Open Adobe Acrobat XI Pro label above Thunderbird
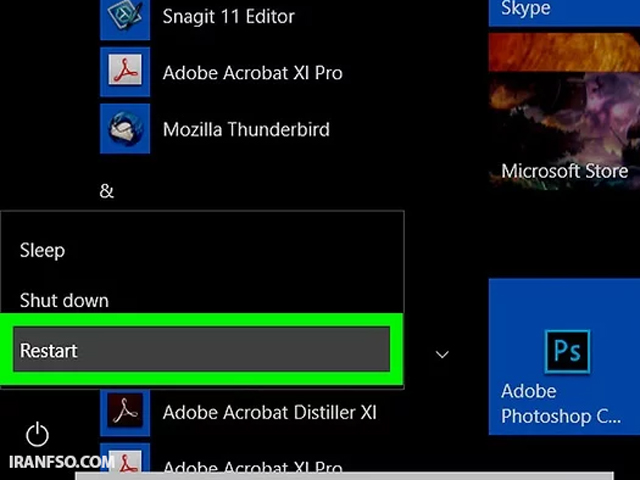Viewport: 640px width, 480px height. tap(252, 73)
